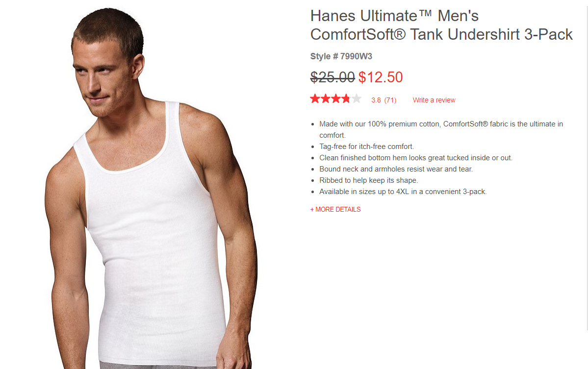Viewport: 588px width, 369px height.
Task: Click the second red rating star
Action: coord(326,99)
